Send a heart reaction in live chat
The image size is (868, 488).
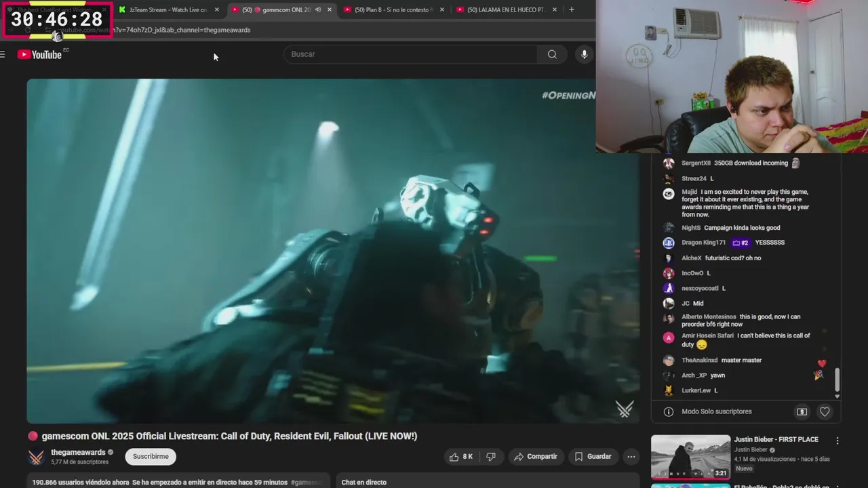(825, 411)
